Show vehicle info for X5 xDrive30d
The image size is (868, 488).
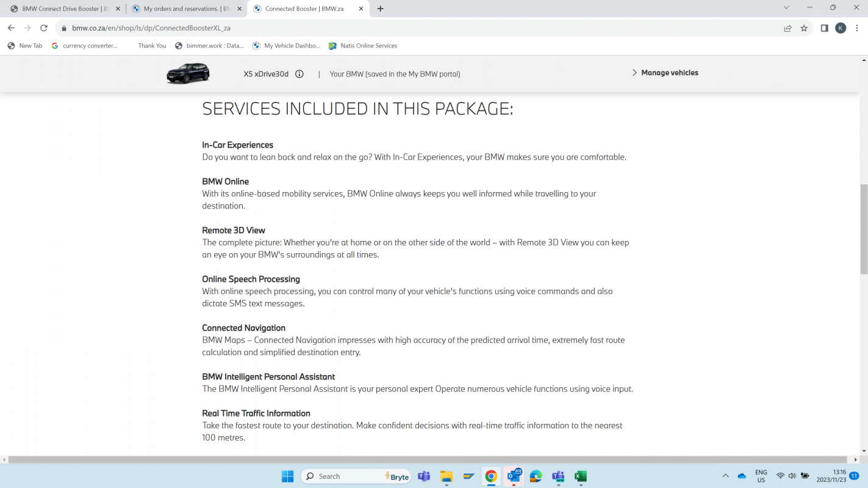[x=299, y=74]
